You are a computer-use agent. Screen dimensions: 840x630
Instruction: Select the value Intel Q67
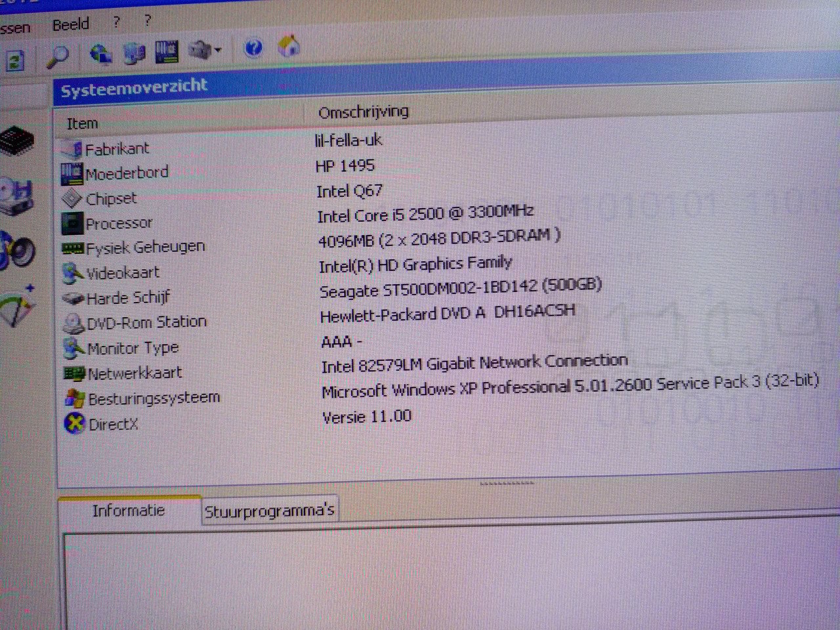click(x=349, y=191)
